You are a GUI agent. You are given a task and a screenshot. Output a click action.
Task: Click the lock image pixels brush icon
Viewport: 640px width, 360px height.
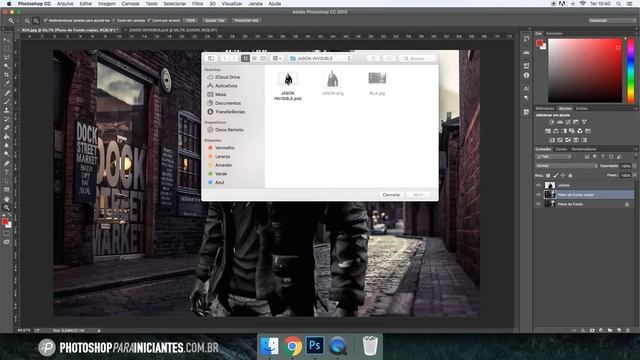click(x=556, y=176)
